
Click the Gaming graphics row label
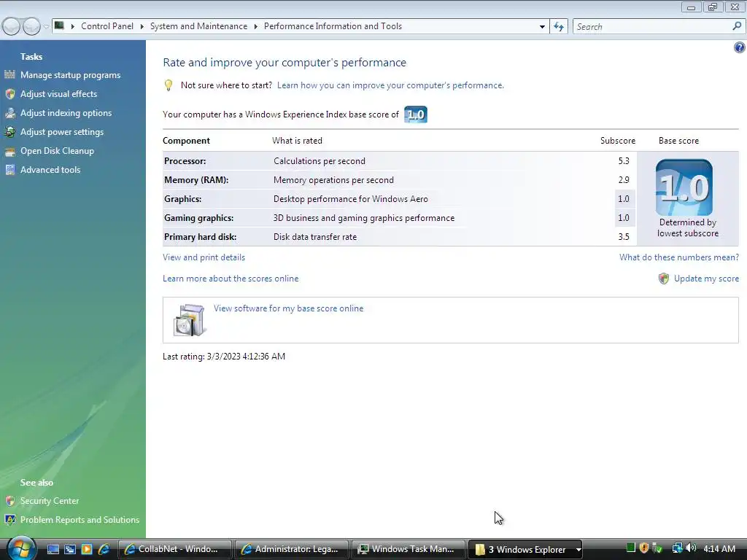point(198,218)
